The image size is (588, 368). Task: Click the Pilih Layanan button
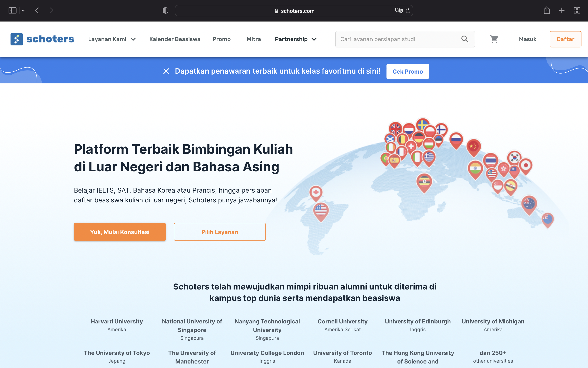(x=220, y=232)
